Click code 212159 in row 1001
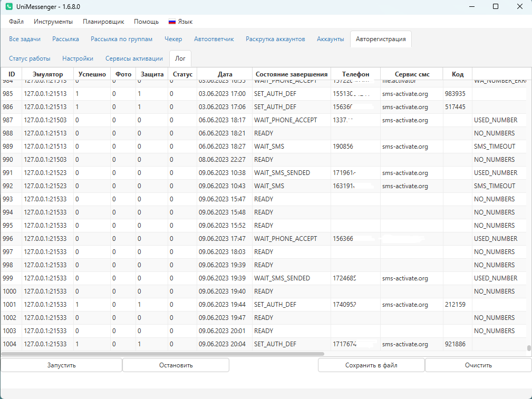Screen dimensions: 532x399 (x=455, y=305)
